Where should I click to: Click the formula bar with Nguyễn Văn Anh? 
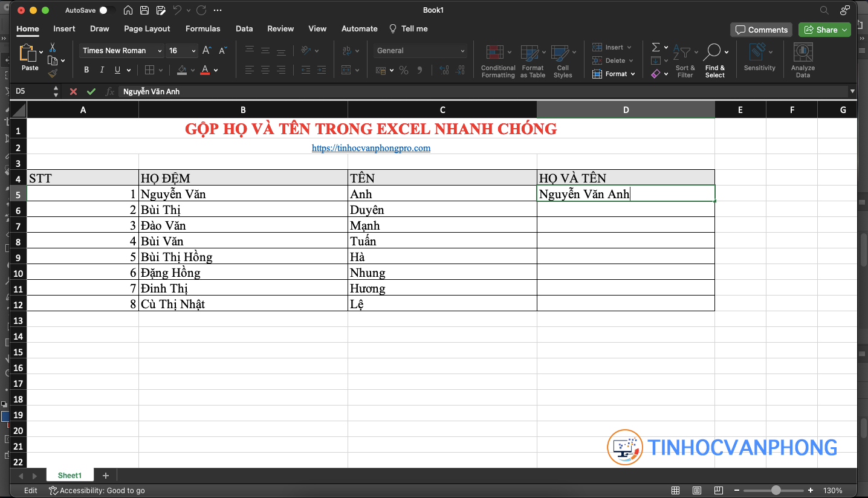[482, 91]
